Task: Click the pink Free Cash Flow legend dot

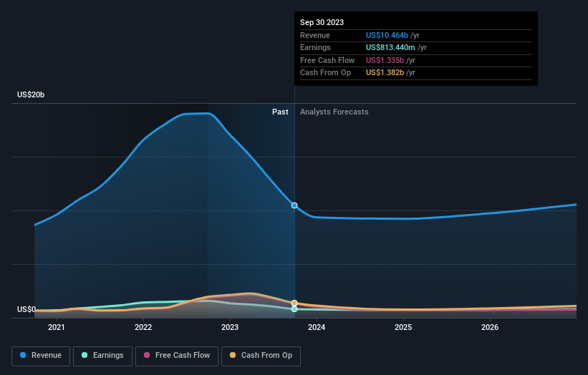Action: [x=147, y=355]
